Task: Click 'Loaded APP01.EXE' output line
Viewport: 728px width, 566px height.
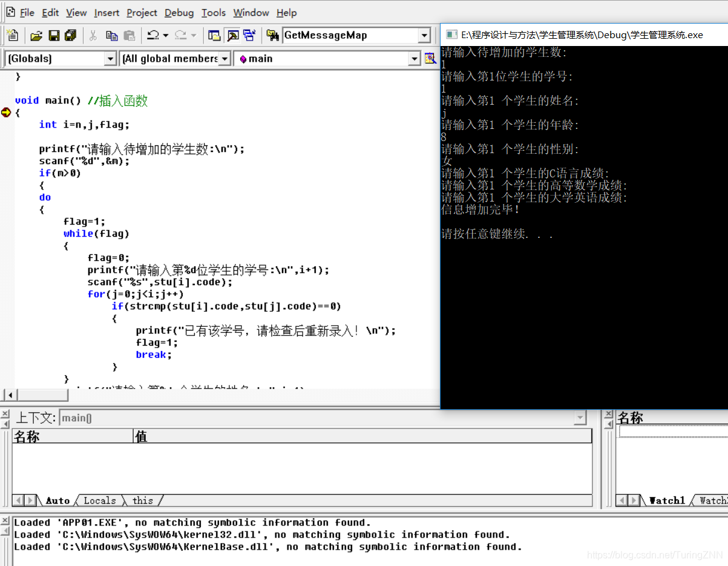Action: (192, 522)
